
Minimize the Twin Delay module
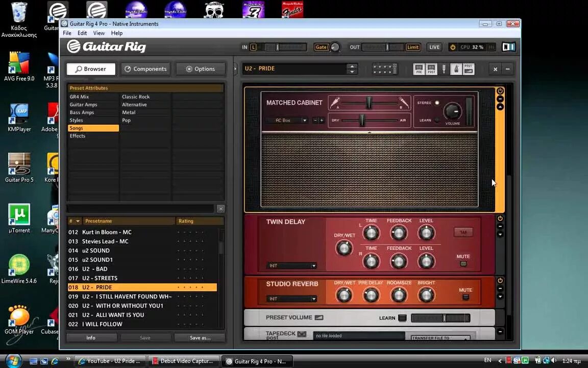[500, 226]
